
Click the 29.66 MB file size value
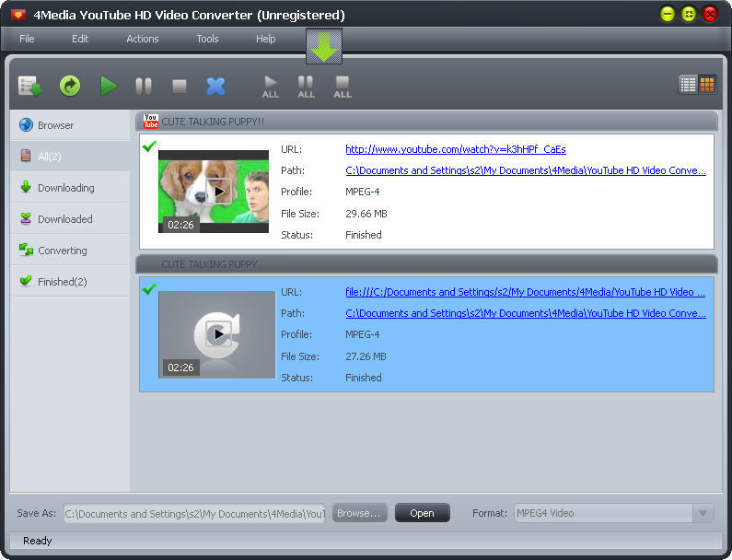pos(366,214)
